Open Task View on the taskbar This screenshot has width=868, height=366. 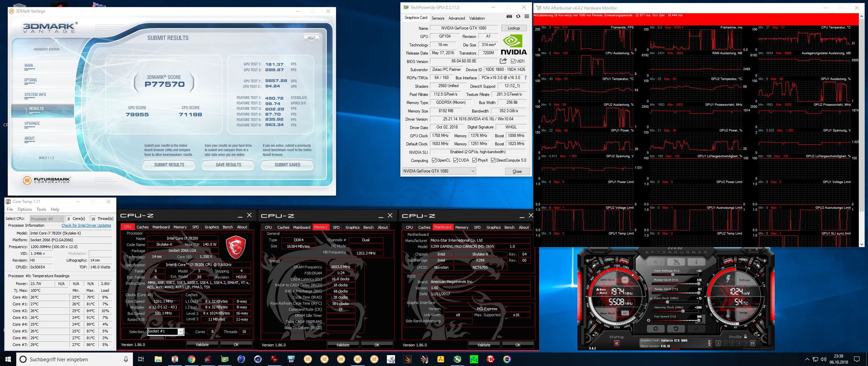pyautogui.click(x=141, y=359)
